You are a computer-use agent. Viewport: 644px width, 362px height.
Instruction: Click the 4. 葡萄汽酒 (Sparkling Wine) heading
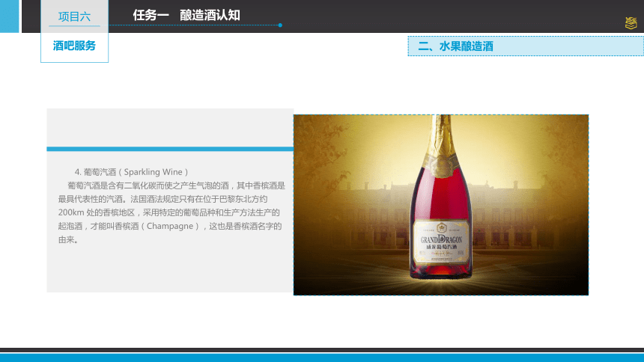tap(132, 172)
